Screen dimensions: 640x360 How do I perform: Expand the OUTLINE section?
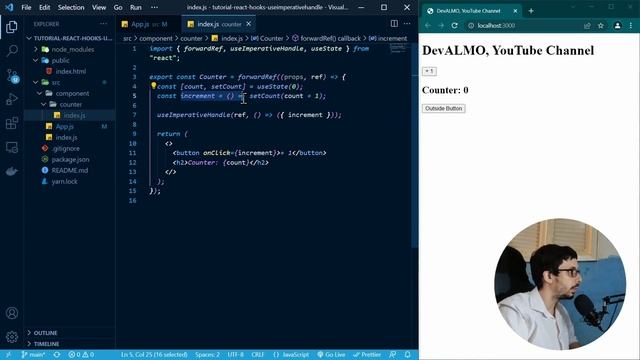42,333
